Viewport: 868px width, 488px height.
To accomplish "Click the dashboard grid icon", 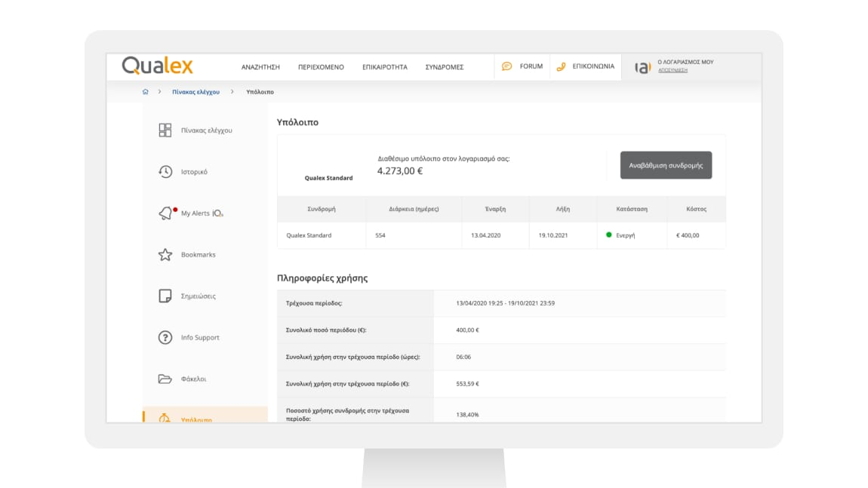I will coord(165,130).
